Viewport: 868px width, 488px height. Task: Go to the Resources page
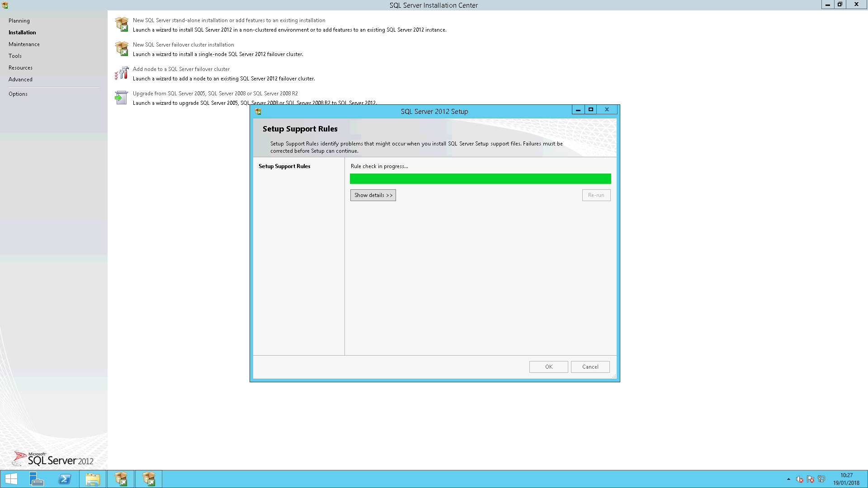point(20,68)
